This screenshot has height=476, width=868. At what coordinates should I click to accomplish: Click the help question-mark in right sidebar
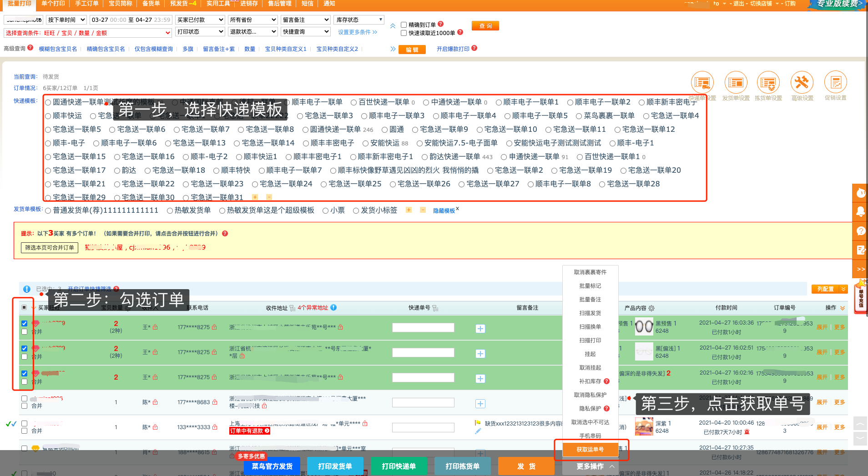[x=860, y=231]
